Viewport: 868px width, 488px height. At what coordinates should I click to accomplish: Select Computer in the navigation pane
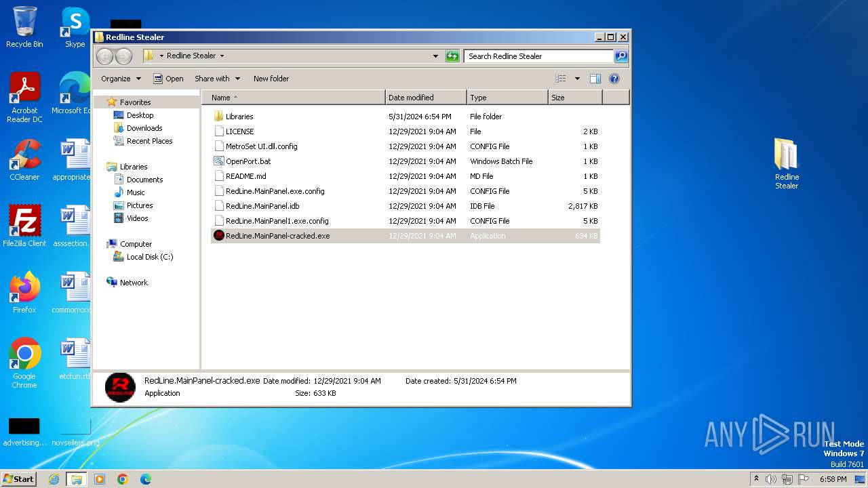point(136,244)
